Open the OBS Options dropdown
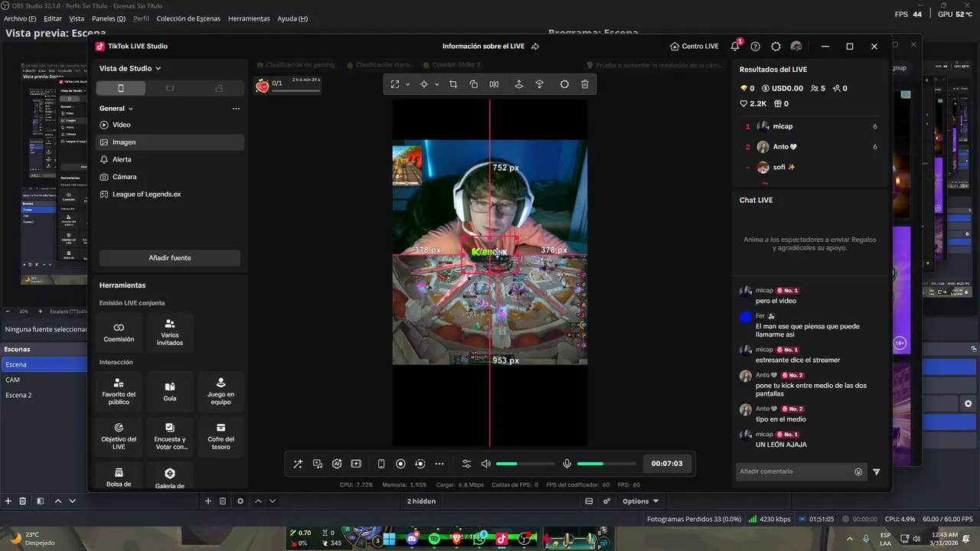This screenshot has width=980, height=551. click(x=640, y=501)
